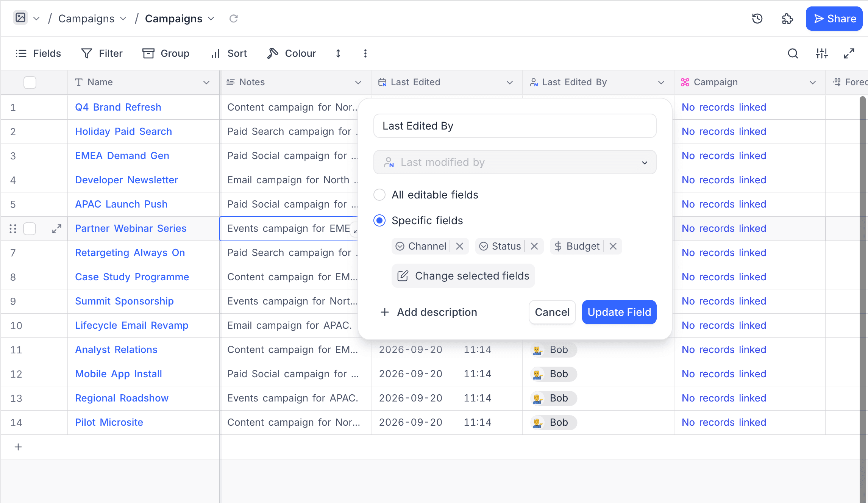
Task: Open the Campaign column dropdown chevron
Action: click(813, 82)
